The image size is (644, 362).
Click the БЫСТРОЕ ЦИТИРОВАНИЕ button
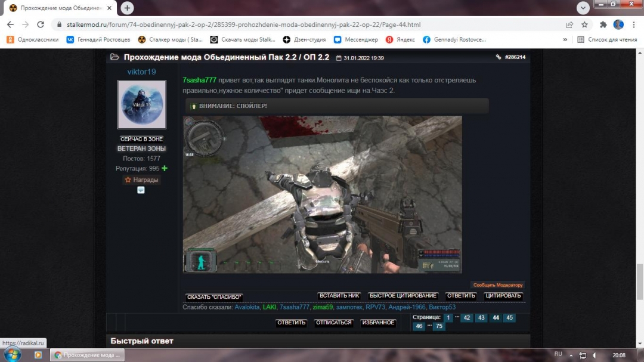[x=403, y=295]
